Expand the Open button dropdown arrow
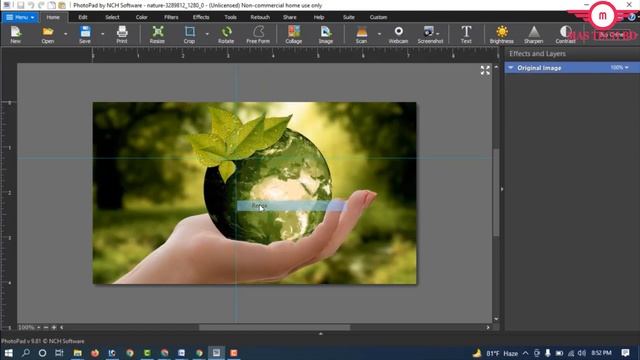640x360 pixels. (x=65, y=34)
